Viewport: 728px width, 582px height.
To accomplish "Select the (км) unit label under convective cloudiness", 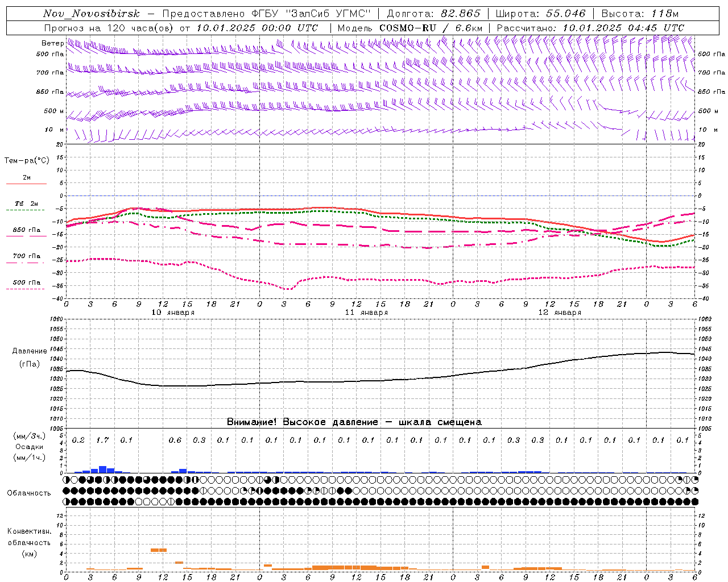I will (29, 554).
